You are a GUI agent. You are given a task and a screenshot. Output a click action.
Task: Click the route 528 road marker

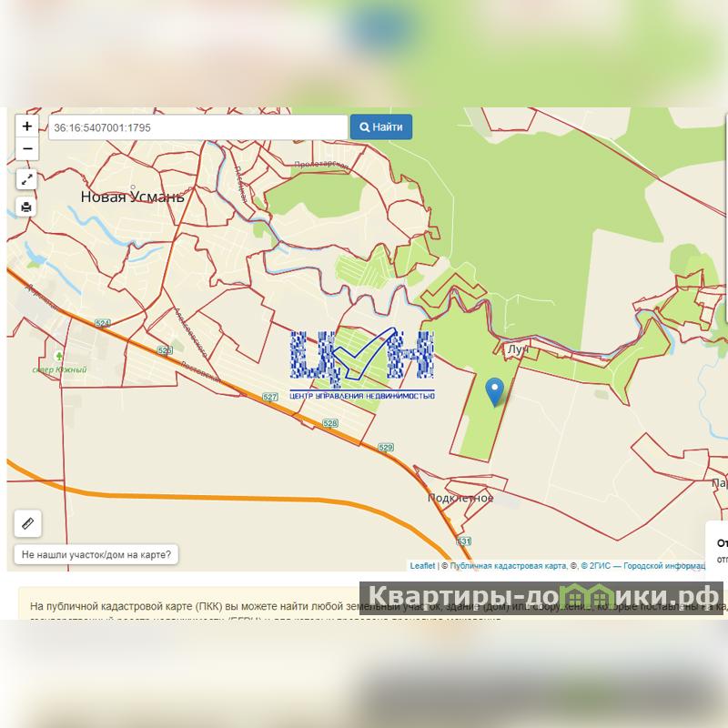tap(330, 423)
